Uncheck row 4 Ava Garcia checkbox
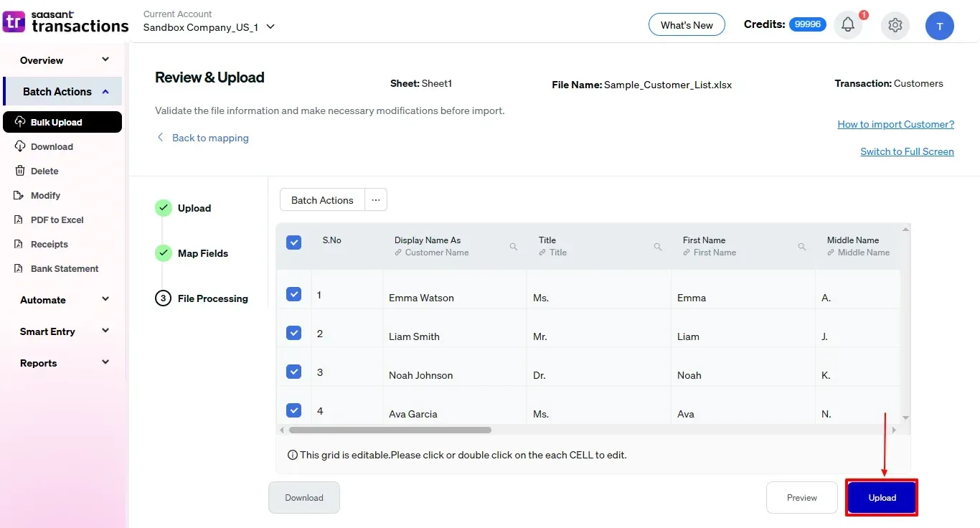Viewport: 980px width, 528px height. pos(293,410)
